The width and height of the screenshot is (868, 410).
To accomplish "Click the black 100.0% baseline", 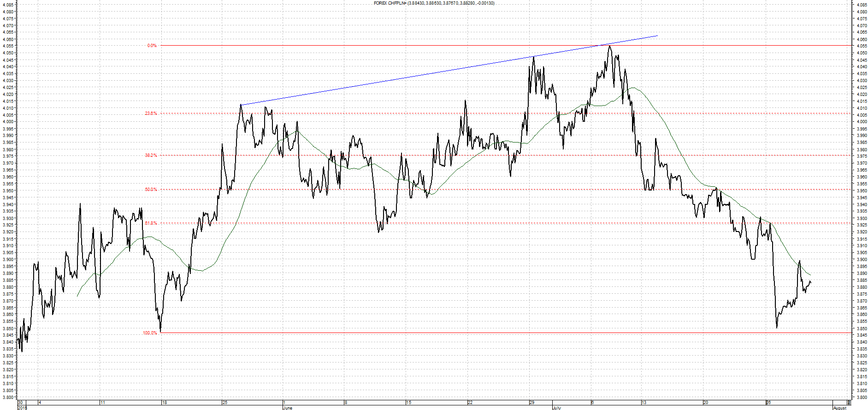I will click(506, 333).
